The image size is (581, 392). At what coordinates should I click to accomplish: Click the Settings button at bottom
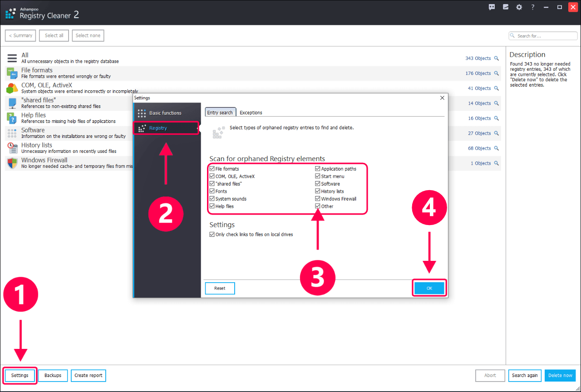point(20,375)
